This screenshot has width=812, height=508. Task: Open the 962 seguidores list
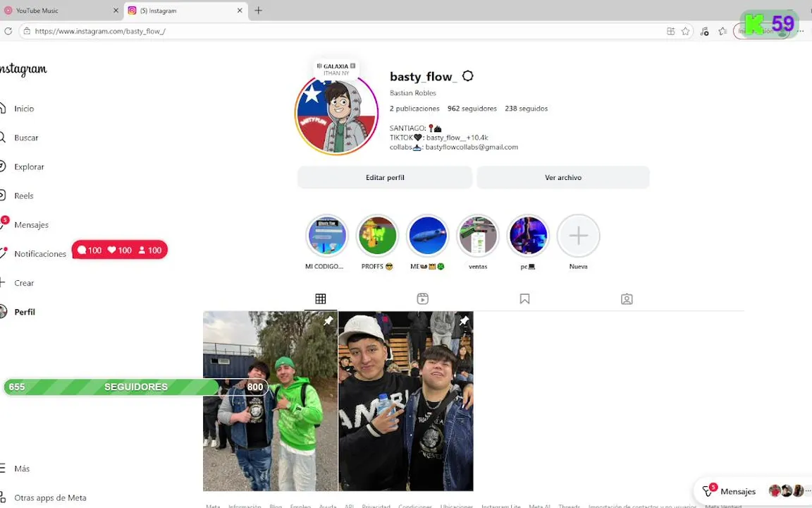coord(472,109)
